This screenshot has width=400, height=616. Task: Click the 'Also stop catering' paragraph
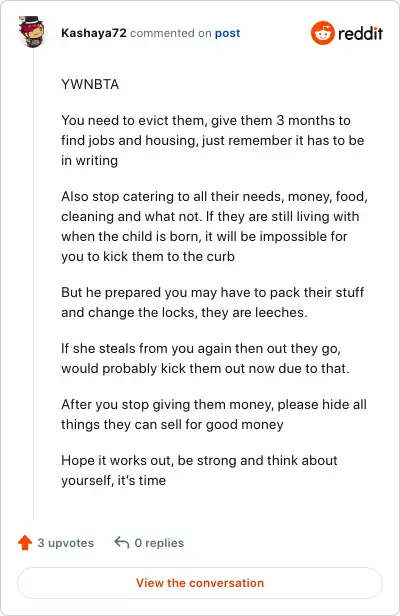point(214,226)
